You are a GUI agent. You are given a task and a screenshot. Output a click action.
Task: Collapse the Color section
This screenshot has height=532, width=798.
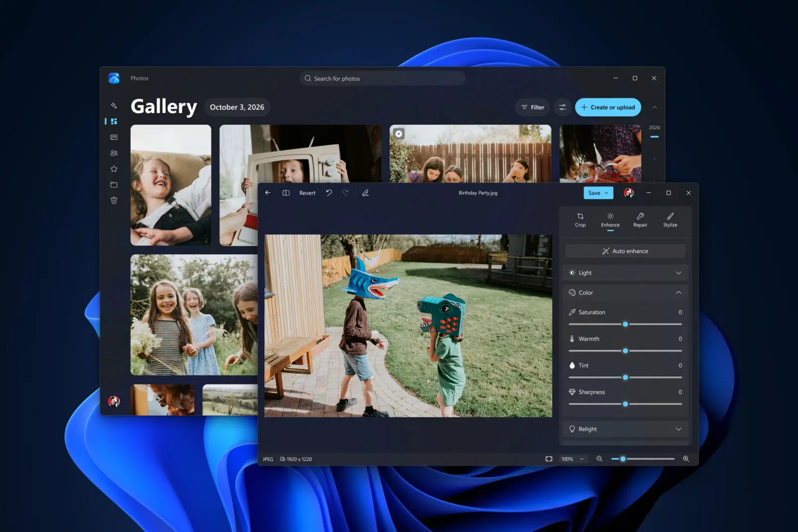tap(625, 293)
